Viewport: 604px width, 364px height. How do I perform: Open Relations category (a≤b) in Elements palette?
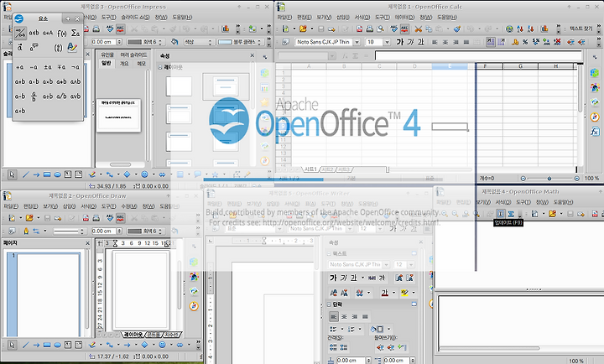34,33
